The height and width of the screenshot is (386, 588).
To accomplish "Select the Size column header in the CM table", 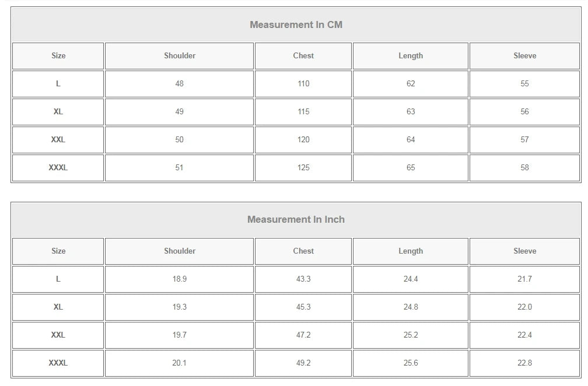I will click(58, 56).
